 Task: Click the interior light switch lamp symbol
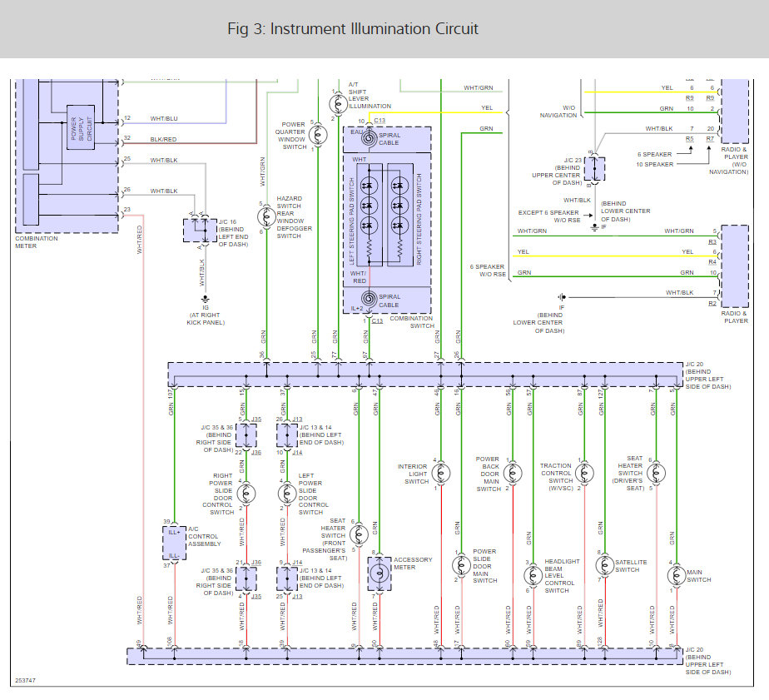[x=439, y=474]
